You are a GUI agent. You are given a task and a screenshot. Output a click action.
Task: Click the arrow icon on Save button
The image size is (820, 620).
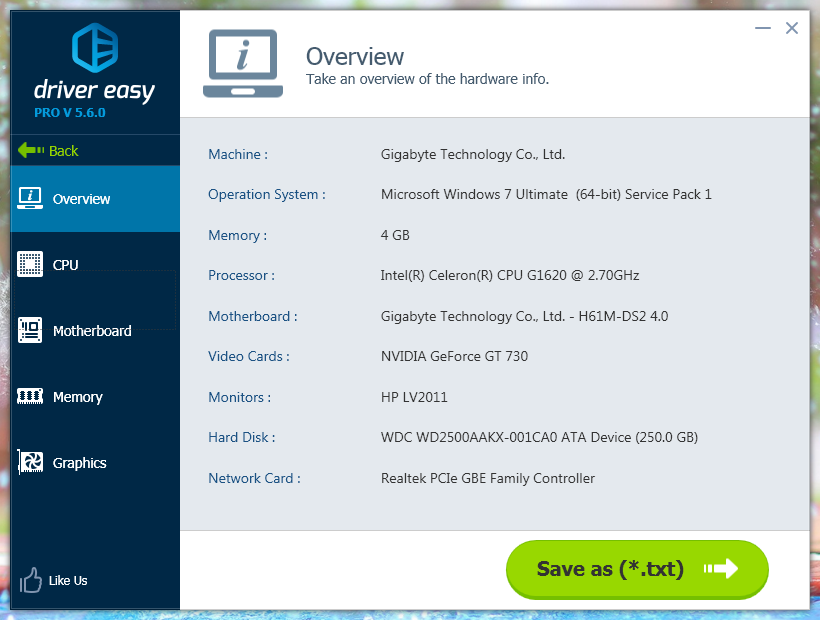pyautogui.click(x=721, y=569)
